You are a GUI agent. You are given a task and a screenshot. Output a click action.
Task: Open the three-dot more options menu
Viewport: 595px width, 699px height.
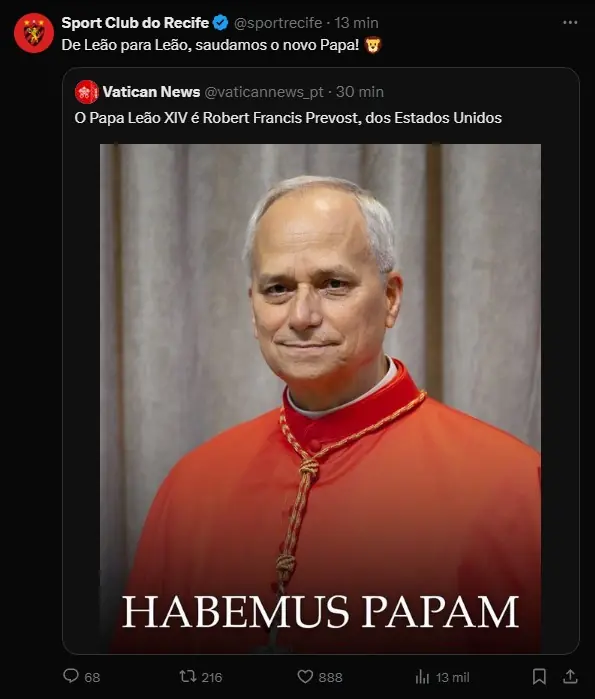pos(570,22)
